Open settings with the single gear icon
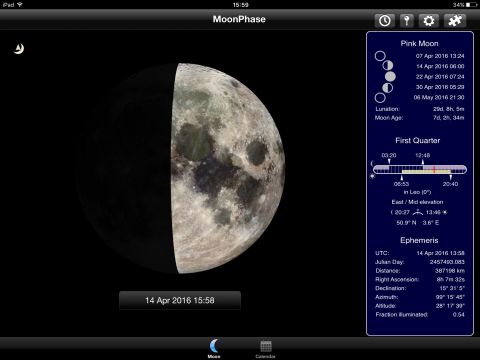 point(429,21)
